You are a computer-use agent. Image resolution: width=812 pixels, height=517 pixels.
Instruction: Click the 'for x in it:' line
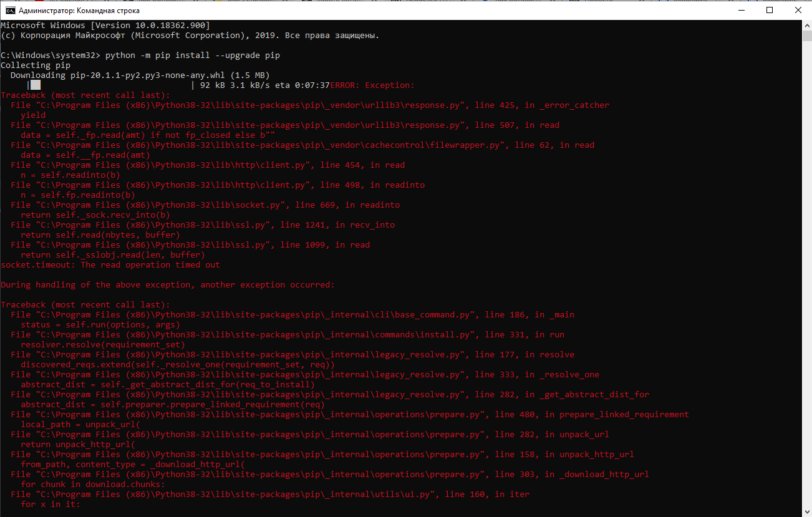(x=51, y=505)
